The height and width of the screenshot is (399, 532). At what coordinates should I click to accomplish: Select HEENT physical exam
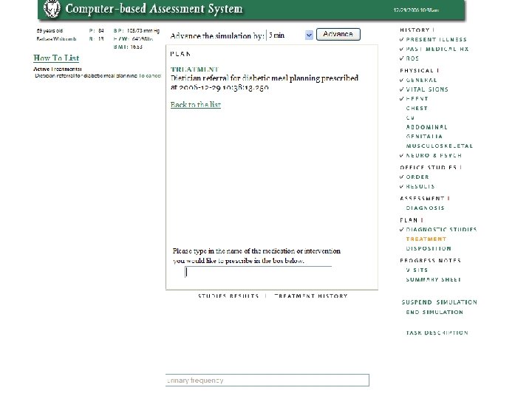417,99
